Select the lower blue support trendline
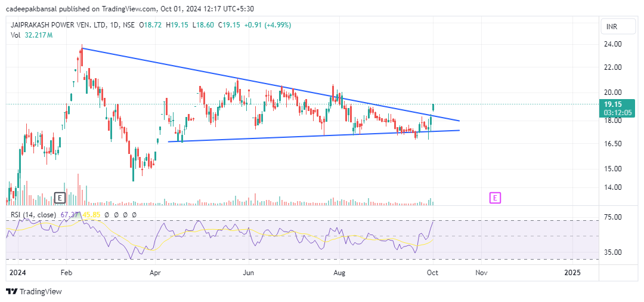 pyautogui.click(x=314, y=136)
